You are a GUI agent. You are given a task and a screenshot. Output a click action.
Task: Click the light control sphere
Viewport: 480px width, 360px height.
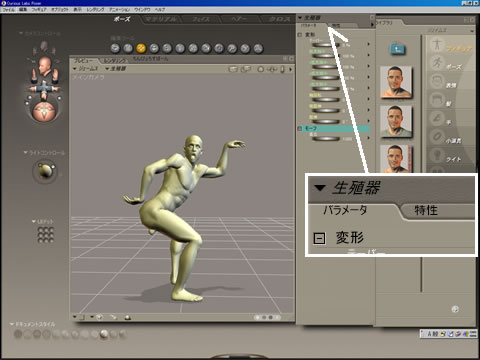[45, 171]
